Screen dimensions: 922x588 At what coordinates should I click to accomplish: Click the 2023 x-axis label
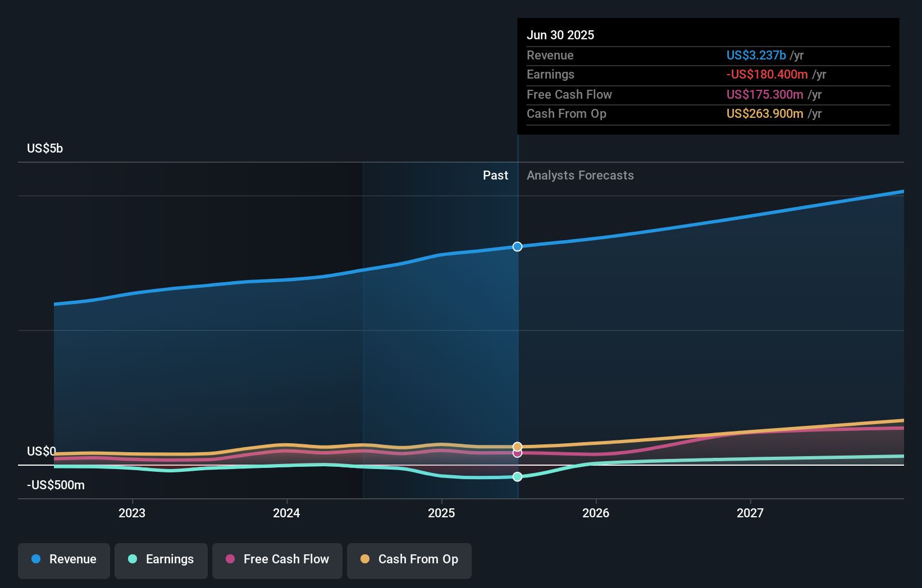132,513
